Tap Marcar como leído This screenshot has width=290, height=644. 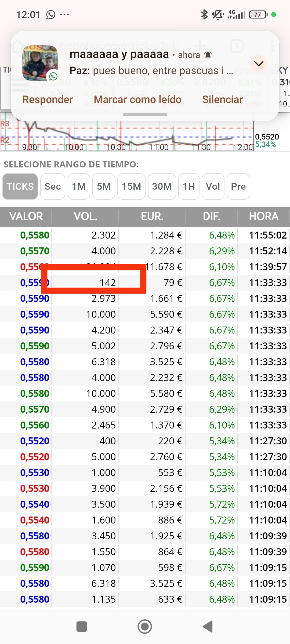pyautogui.click(x=137, y=100)
